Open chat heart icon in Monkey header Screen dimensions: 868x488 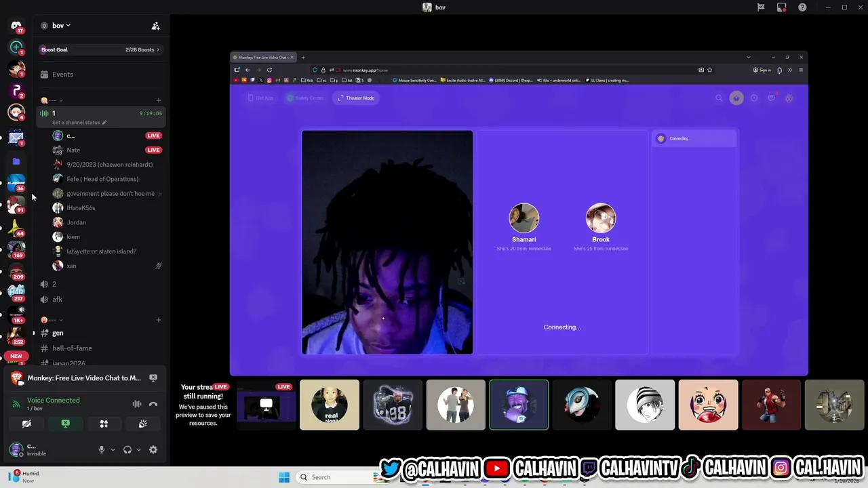(x=772, y=98)
